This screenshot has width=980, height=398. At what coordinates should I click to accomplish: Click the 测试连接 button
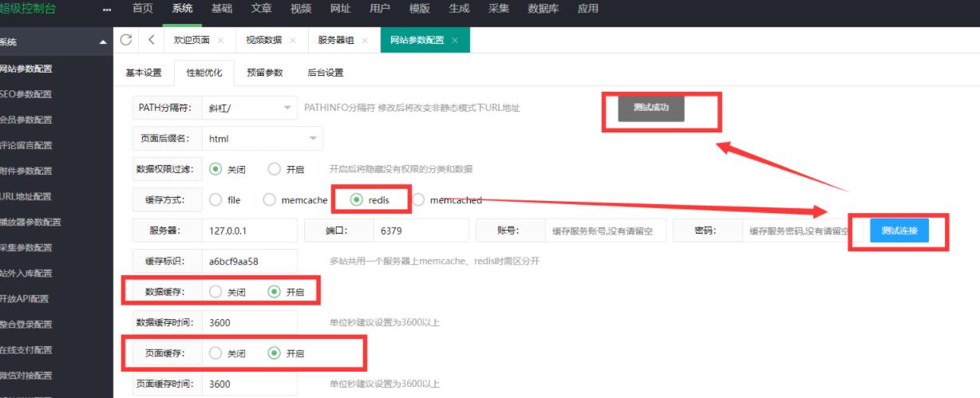899,231
